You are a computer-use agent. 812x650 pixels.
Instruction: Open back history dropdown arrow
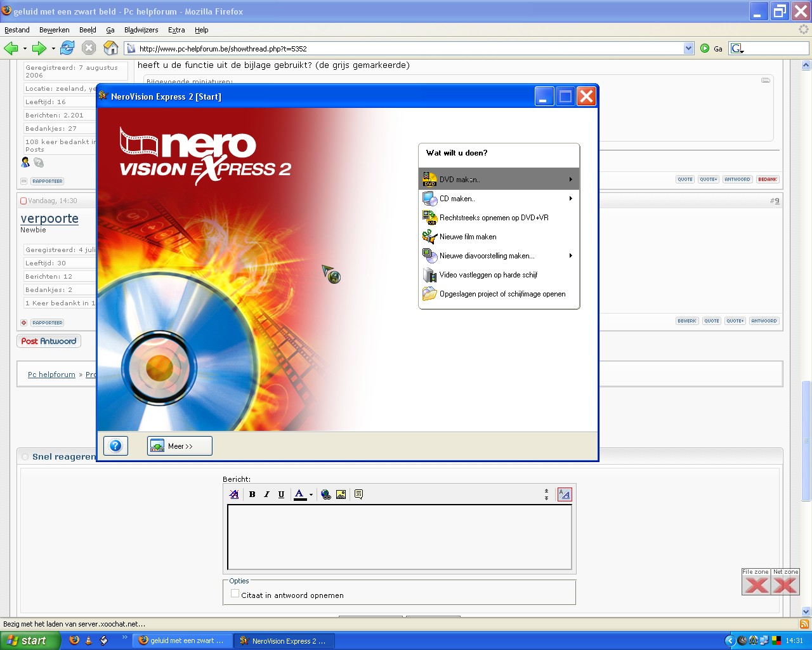tap(25, 48)
